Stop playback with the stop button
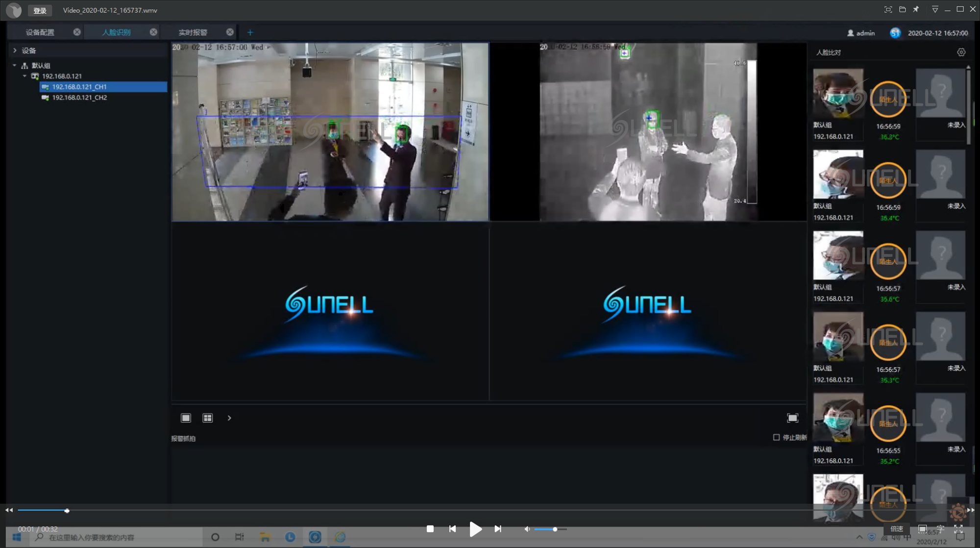This screenshot has width=980, height=548. (430, 529)
